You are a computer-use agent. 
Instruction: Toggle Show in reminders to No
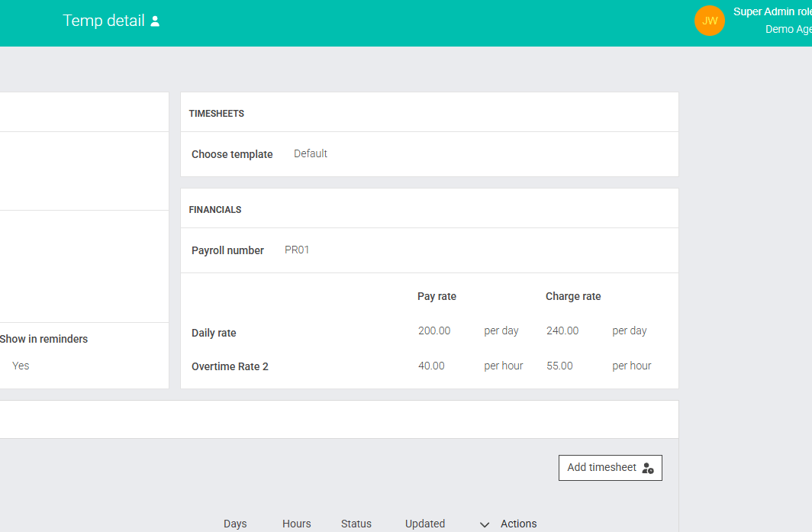click(x=43, y=339)
